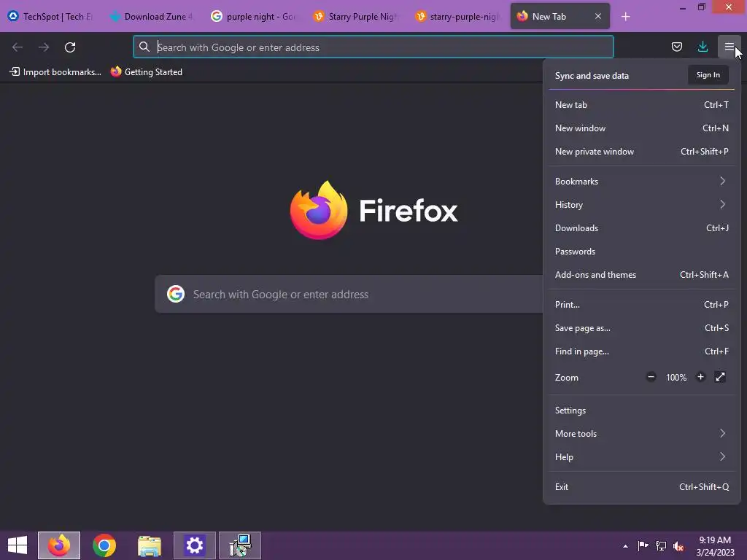Switch to the Download Zune tab
Viewport: 747px width, 560px height.
coord(152,16)
